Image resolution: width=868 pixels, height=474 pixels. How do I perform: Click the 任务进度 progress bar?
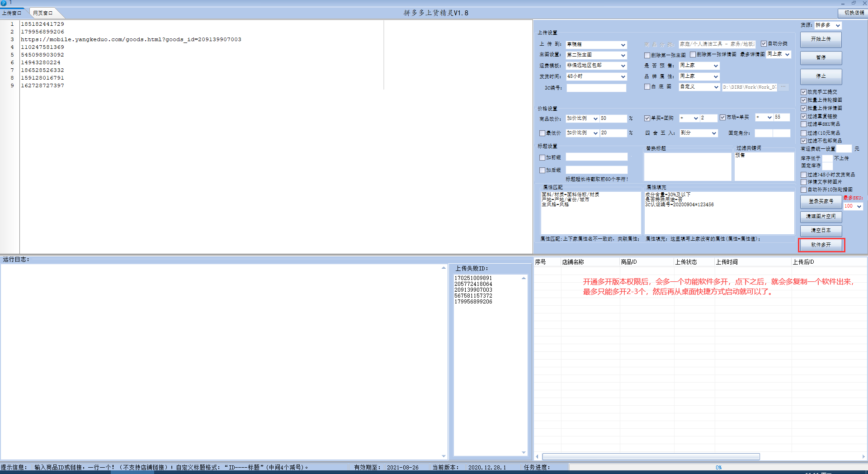(718, 468)
